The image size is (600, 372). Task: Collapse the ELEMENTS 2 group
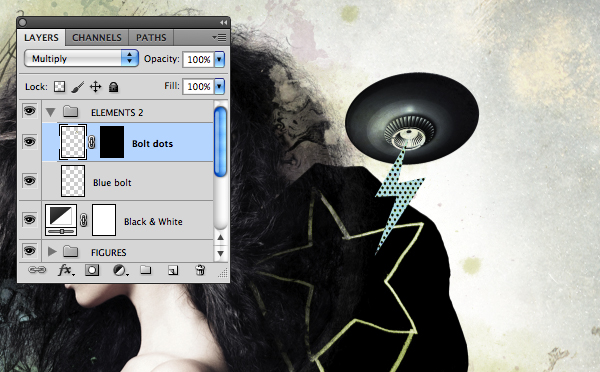pos(51,112)
